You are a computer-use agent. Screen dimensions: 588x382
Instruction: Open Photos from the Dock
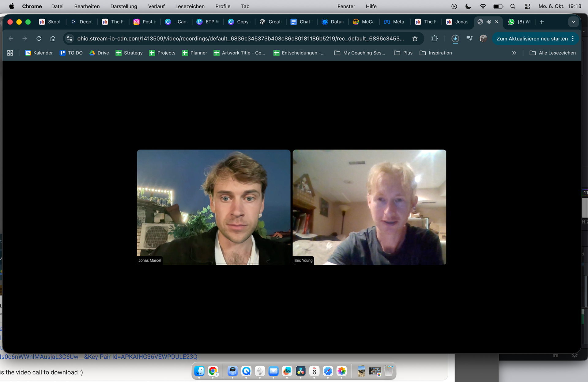coord(341,371)
